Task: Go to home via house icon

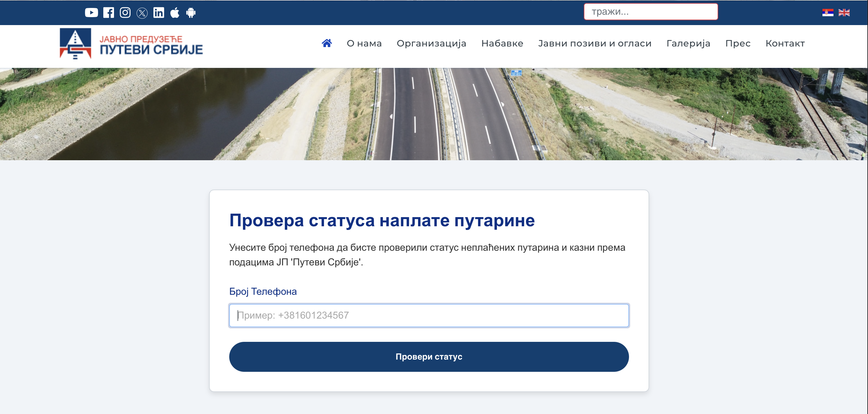Action: (x=326, y=43)
